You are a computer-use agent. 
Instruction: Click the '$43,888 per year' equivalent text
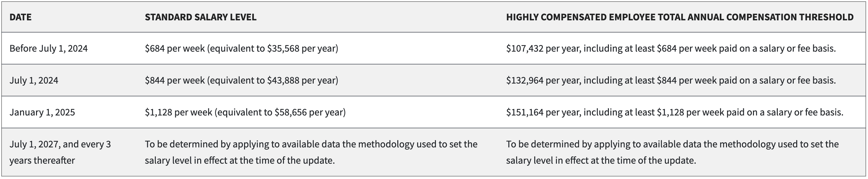coord(301,80)
